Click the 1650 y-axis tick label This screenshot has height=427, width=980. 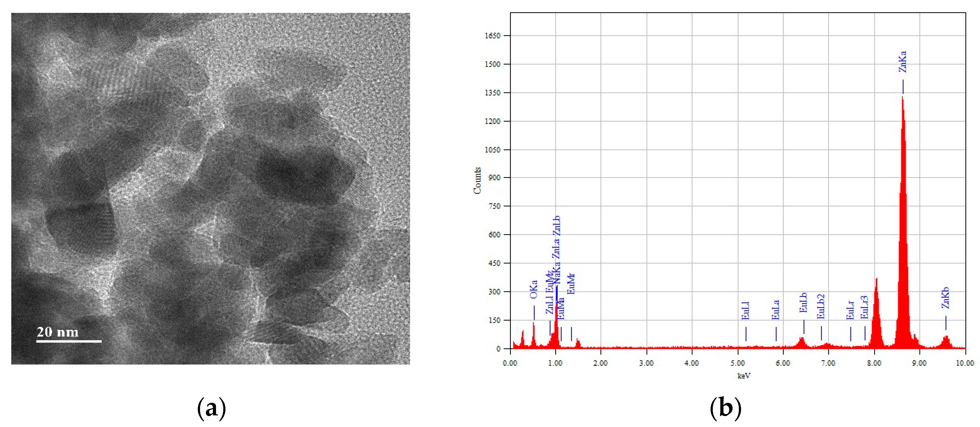(492, 36)
